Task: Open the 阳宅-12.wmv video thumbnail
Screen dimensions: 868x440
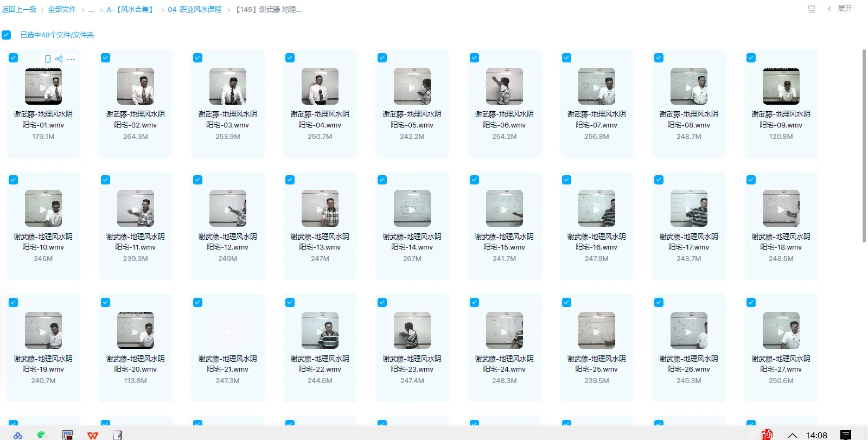Action: pyautogui.click(x=228, y=208)
